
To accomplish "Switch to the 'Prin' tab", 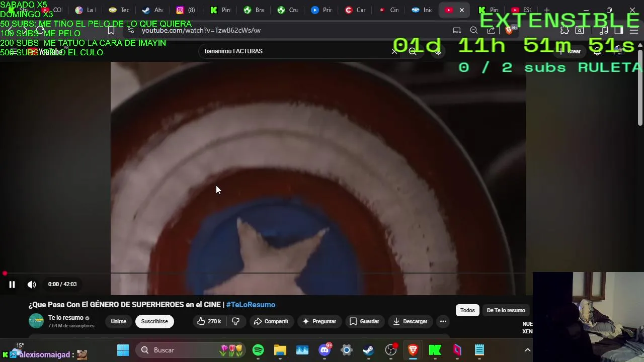I will 321,10.
